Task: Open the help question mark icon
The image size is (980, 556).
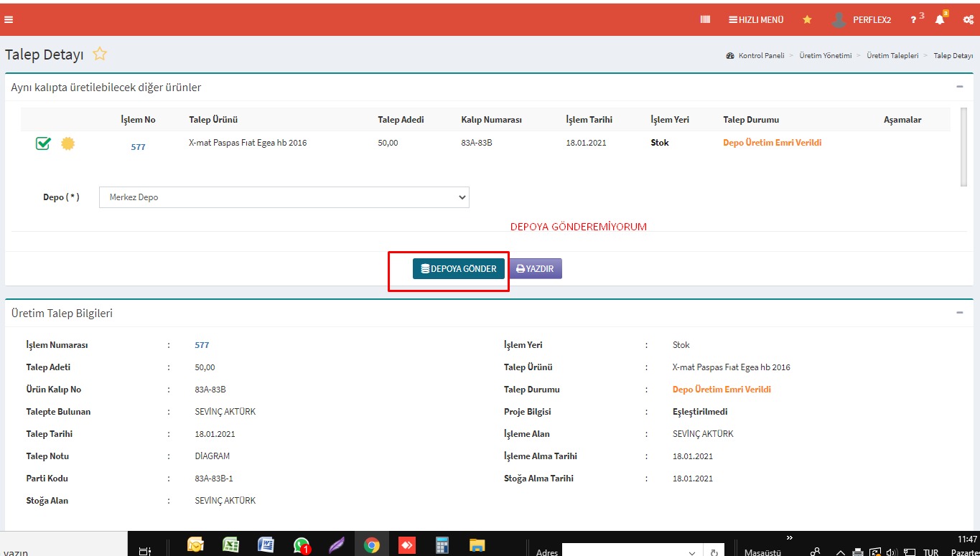Action: 914,19
